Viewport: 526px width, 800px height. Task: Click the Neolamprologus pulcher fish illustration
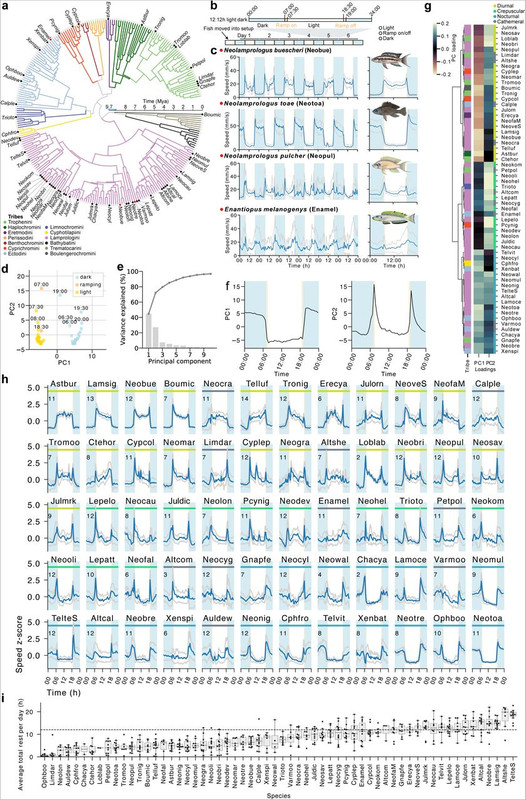tap(391, 167)
